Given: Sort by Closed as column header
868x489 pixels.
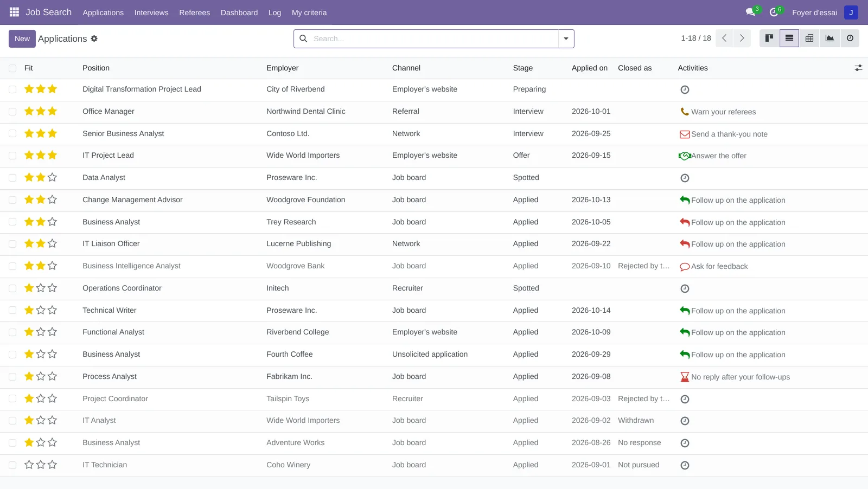Looking at the screenshot, I should (635, 68).
